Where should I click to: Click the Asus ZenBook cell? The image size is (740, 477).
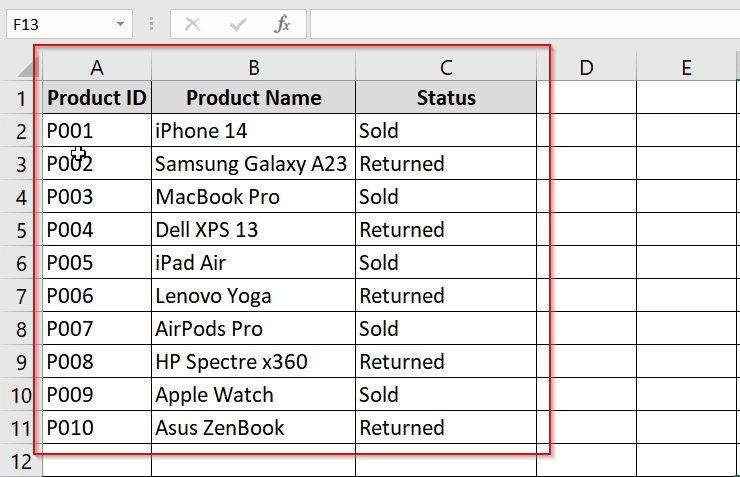[253, 427]
